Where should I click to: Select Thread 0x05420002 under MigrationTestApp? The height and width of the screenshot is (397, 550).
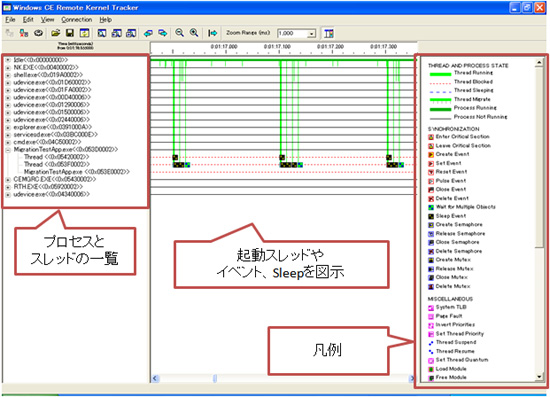pos(56,157)
